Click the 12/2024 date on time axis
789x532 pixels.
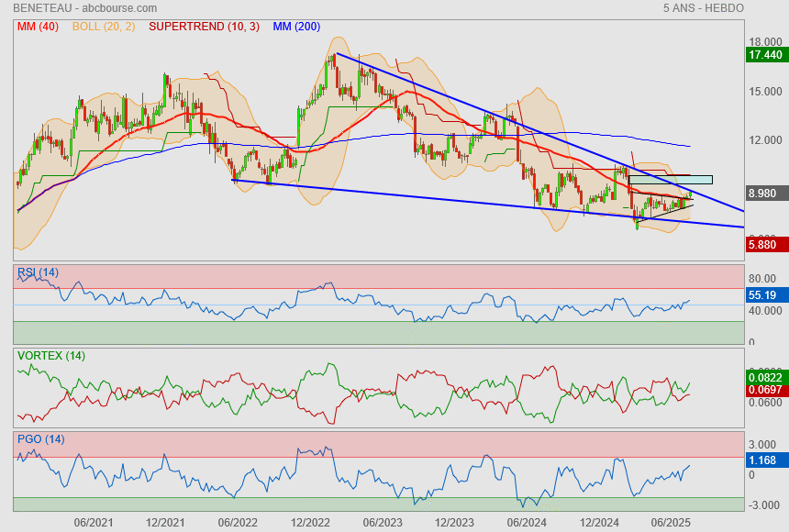click(598, 522)
